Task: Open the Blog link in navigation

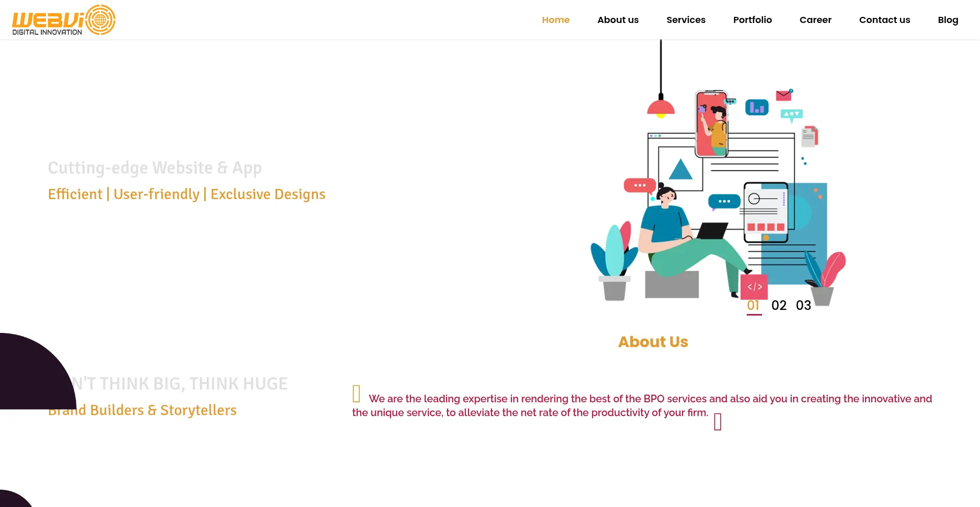Action: click(948, 20)
